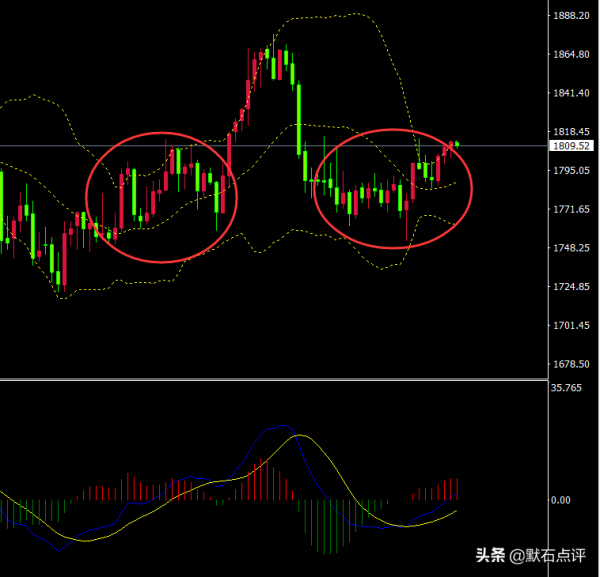Click the 1724.85 price axis label
The width and height of the screenshot is (600, 577).
coord(570,288)
